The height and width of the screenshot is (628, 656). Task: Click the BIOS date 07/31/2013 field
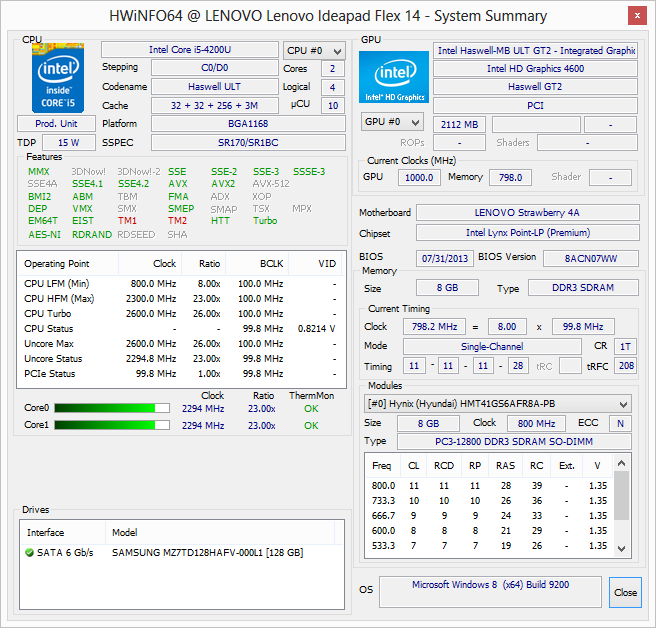click(x=445, y=259)
